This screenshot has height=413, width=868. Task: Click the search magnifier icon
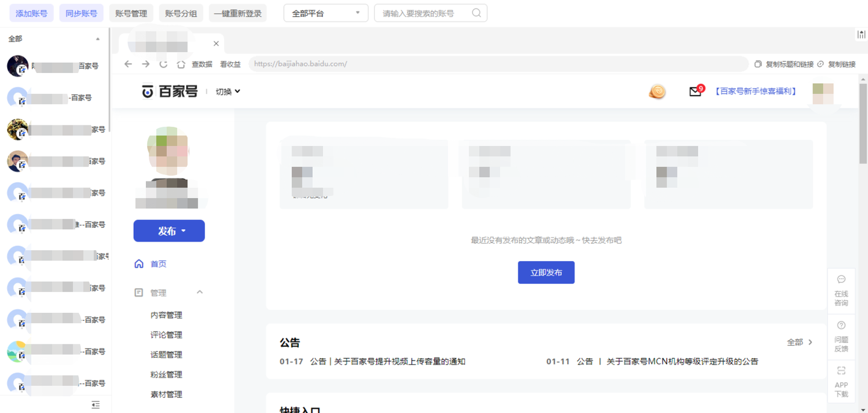[x=476, y=13]
